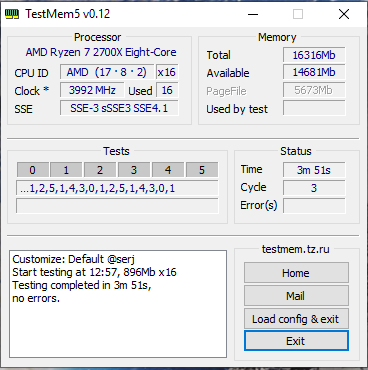Click the 'Customize: Default @serj' log line
The height and width of the screenshot is (370, 368).
click(x=74, y=259)
